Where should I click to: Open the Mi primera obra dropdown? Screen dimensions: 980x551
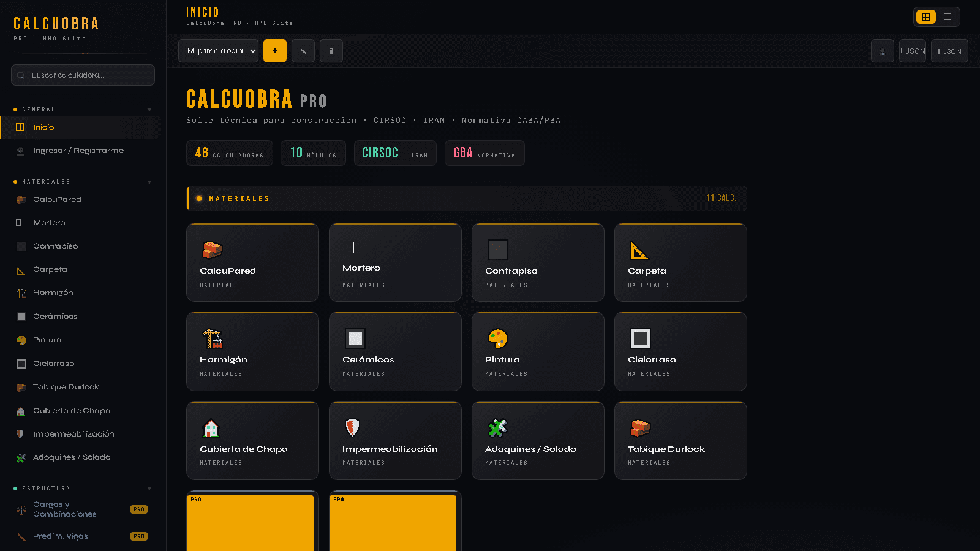tap(219, 51)
